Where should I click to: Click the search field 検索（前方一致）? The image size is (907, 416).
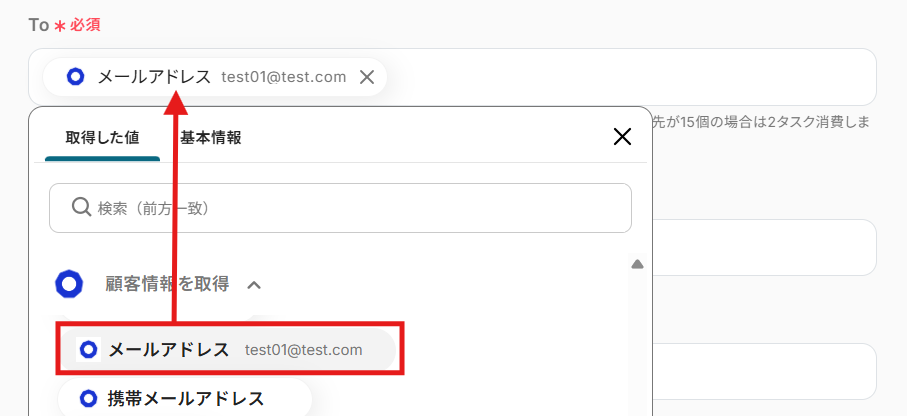[340, 208]
